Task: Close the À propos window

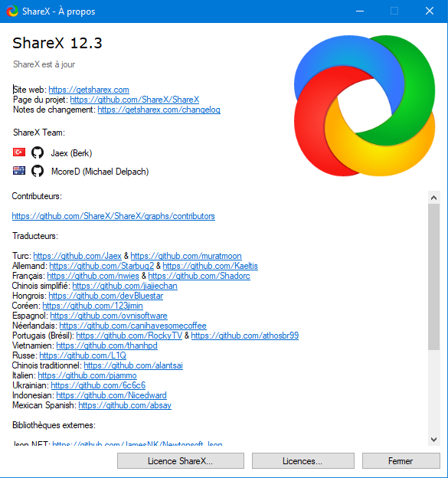Action: pos(430,11)
